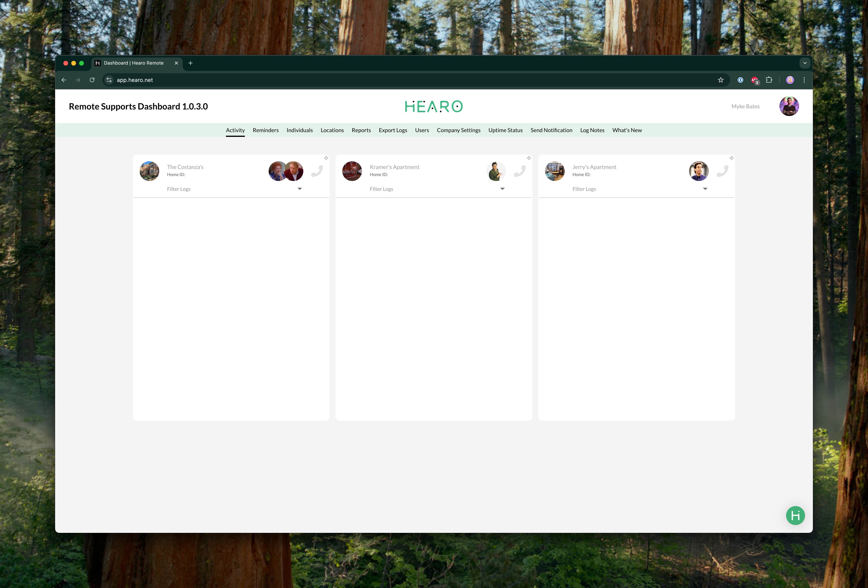The height and width of the screenshot is (588, 868).
Task: Click the Jerry's Apartment resident photo
Action: coord(698,171)
